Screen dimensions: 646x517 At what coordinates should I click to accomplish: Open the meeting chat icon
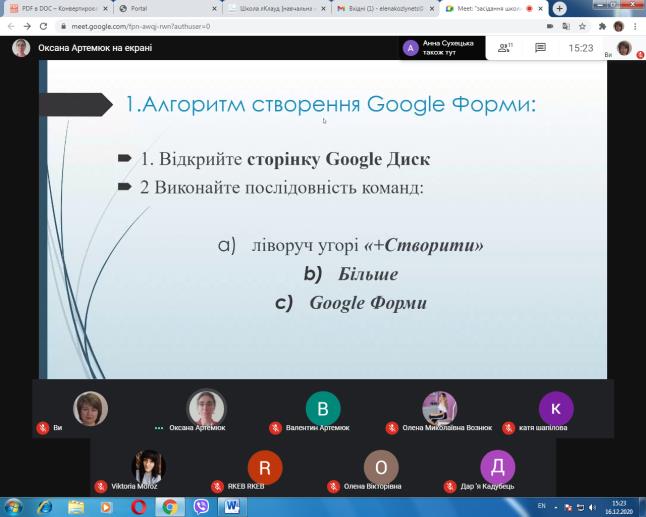click(540, 47)
